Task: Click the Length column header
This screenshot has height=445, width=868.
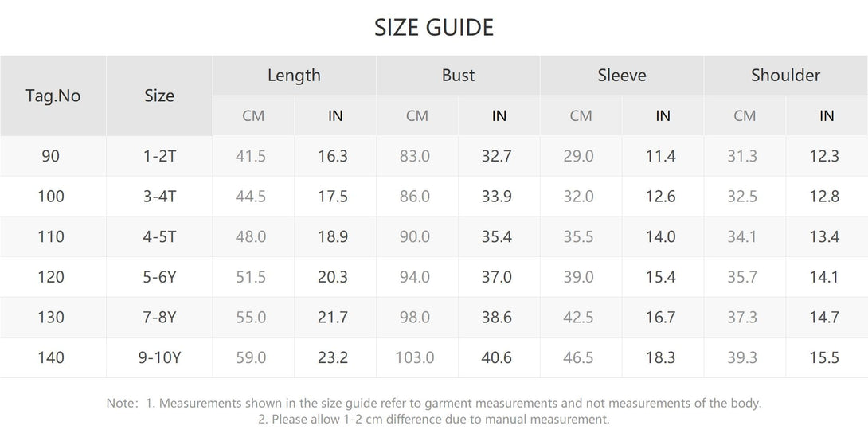Action: point(294,76)
